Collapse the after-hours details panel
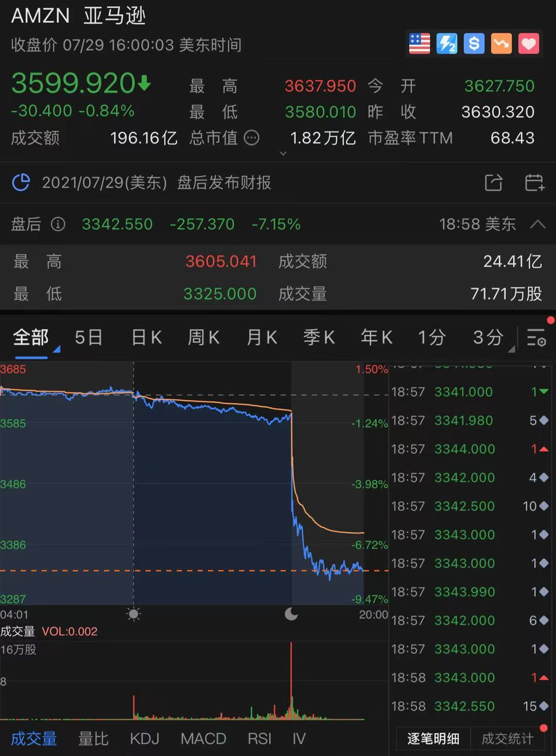 tap(537, 224)
